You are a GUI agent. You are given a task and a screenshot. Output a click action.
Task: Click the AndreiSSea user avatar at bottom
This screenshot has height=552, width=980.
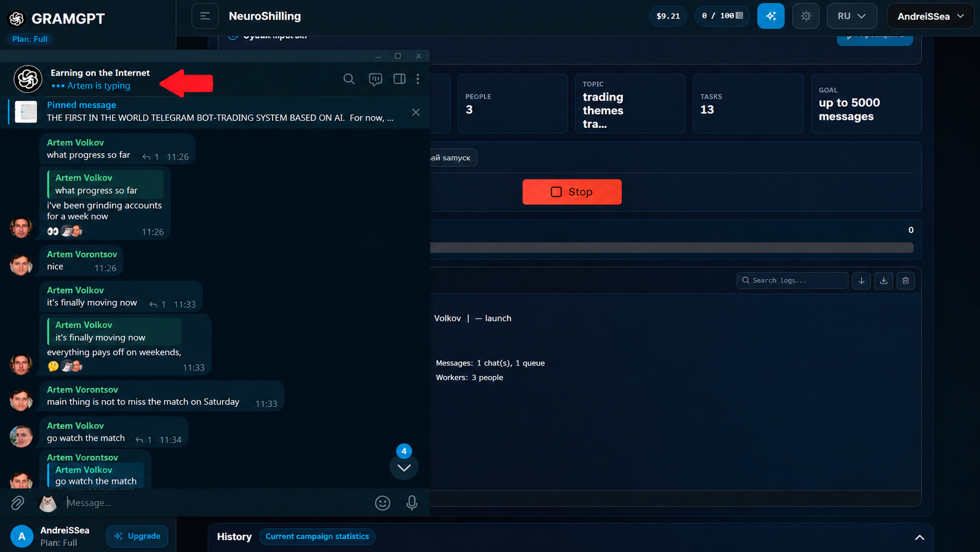pos(22,536)
